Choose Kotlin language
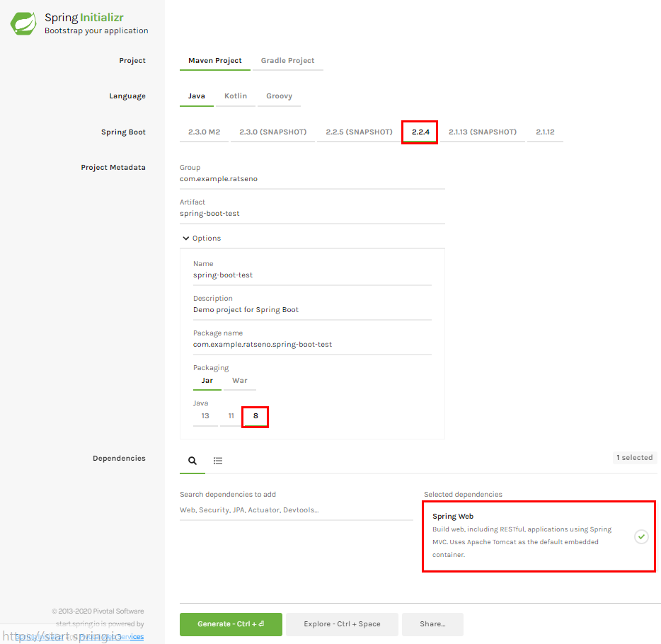The width and height of the screenshot is (661, 644). pos(236,96)
